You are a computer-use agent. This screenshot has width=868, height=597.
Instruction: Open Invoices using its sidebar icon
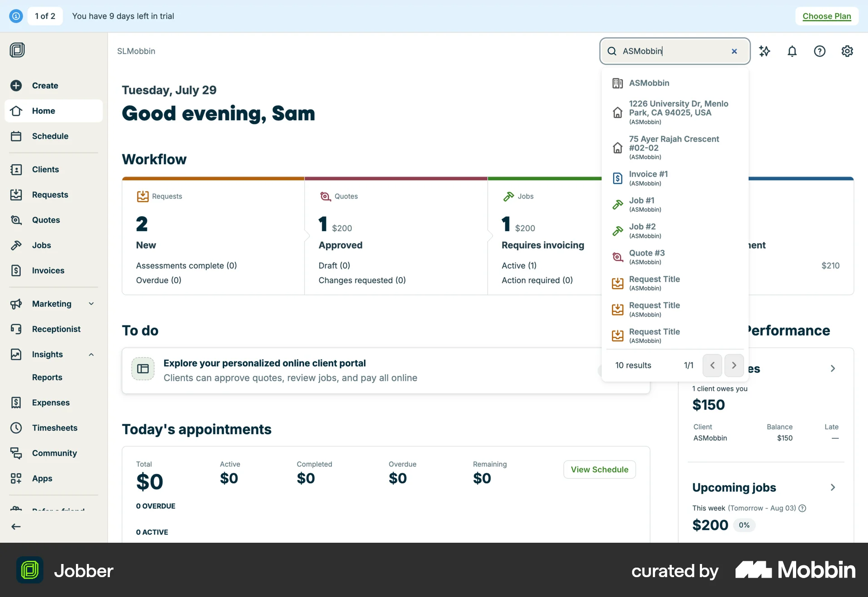tap(16, 270)
